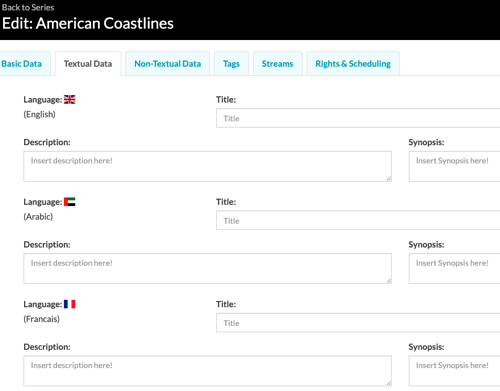
Task: Focus the Francais Title input field
Action: (358, 323)
